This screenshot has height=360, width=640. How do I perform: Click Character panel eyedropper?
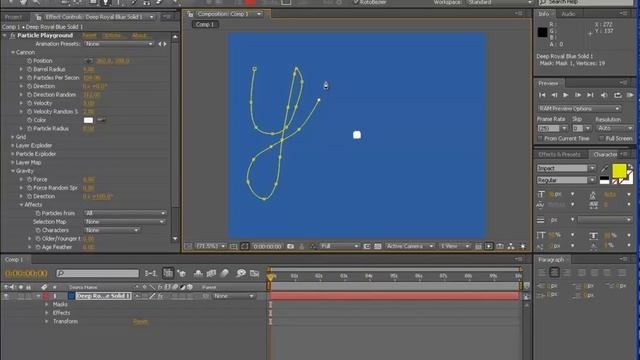point(604,168)
